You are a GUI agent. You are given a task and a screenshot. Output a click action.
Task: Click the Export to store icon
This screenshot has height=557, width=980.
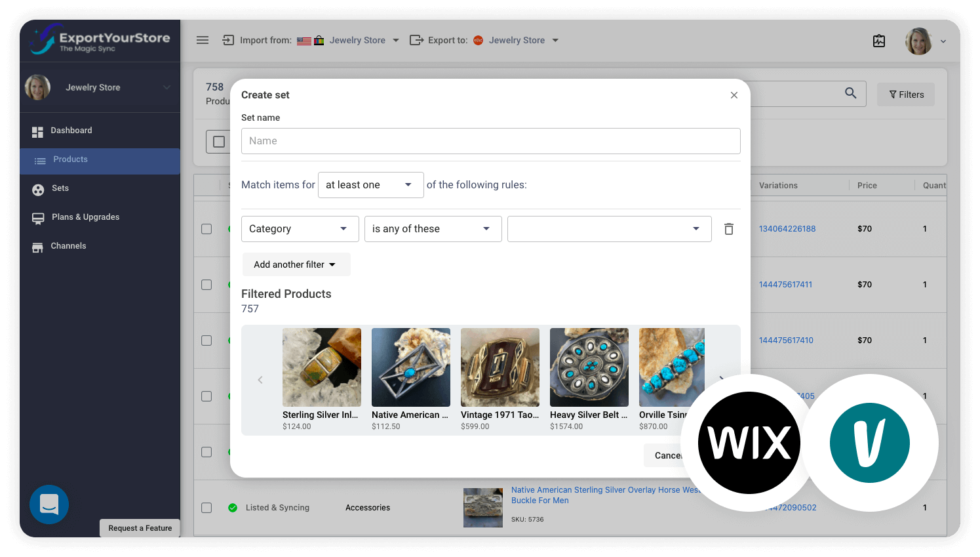[416, 40]
